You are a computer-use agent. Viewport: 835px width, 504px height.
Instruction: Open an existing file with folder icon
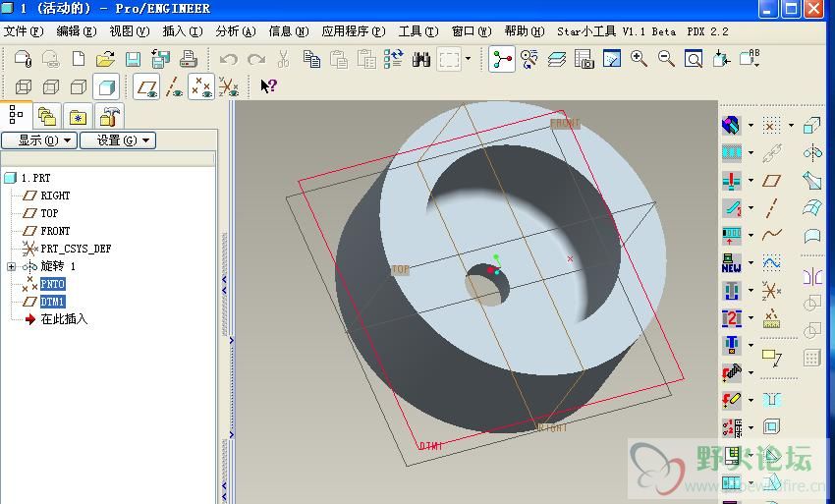105,59
